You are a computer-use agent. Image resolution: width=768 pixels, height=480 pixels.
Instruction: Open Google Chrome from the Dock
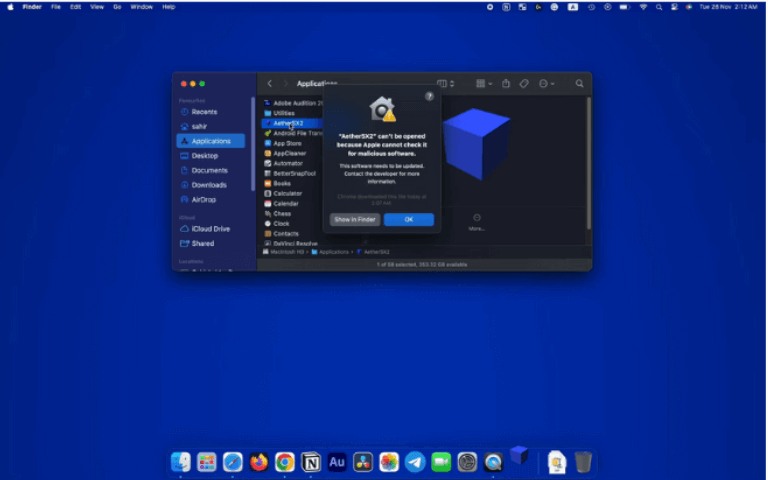coord(285,462)
